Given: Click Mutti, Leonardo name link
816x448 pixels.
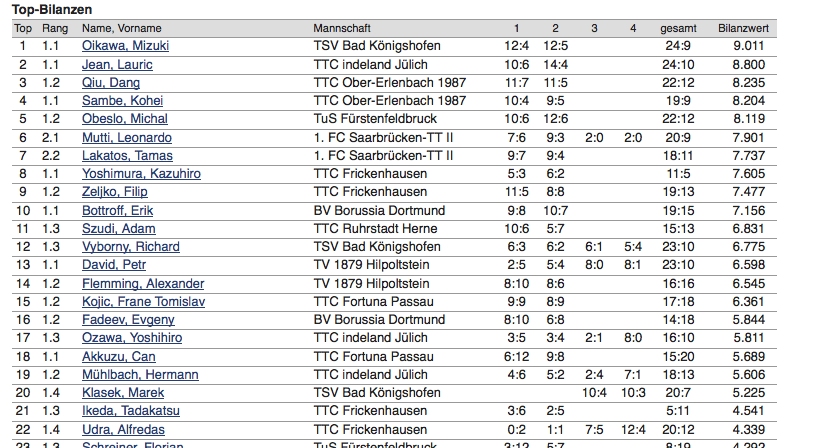Looking at the screenshot, I should click(127, 137).
